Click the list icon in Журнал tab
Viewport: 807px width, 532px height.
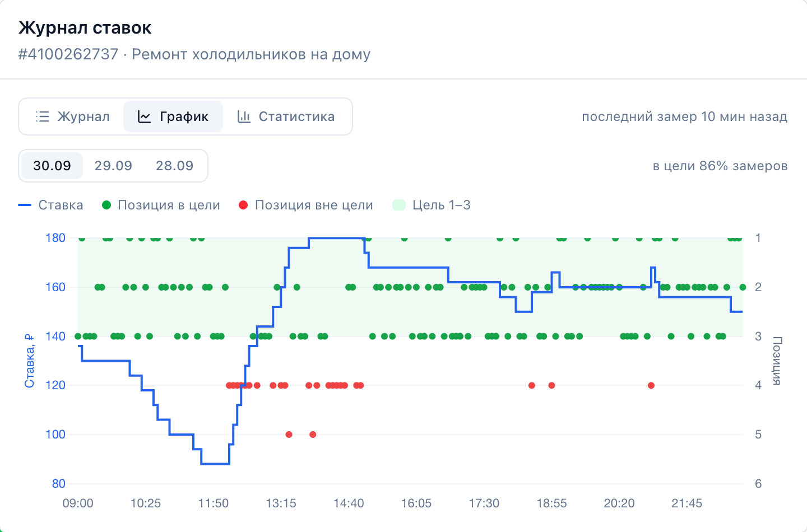[43, 116]
